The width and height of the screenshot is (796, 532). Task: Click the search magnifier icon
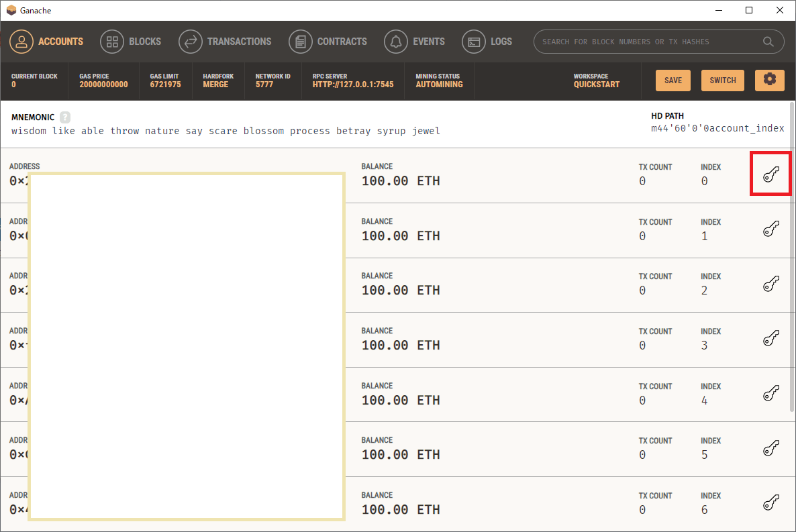pyautogui.click(x=768, y=42)
